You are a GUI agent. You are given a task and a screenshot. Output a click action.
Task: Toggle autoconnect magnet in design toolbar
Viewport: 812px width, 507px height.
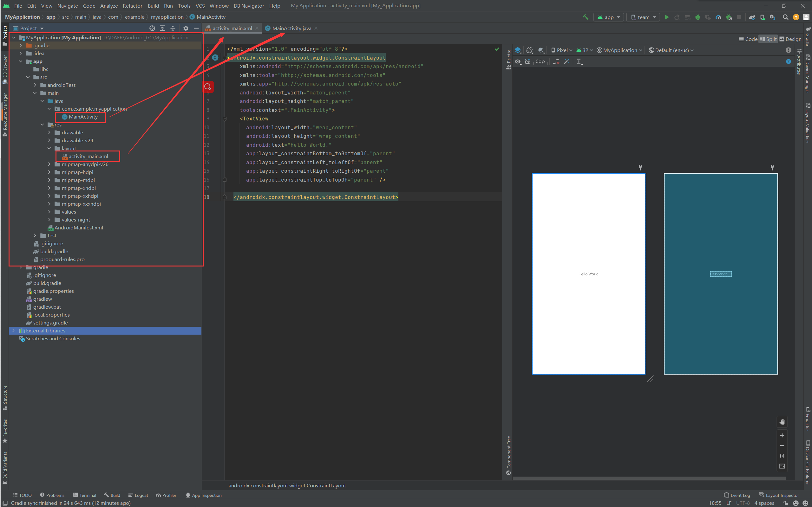pyautogui.click(x=527, y=61)
